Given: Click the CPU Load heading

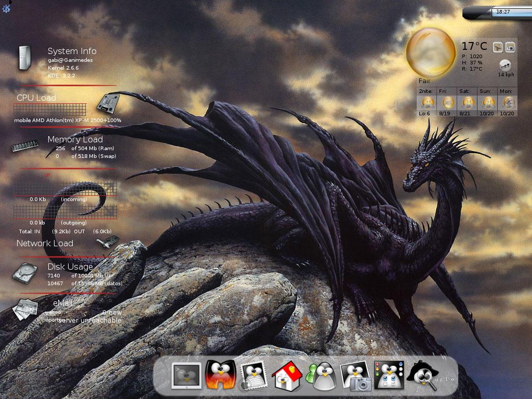Looking at the screenshot, I should [x=36, y=98].
